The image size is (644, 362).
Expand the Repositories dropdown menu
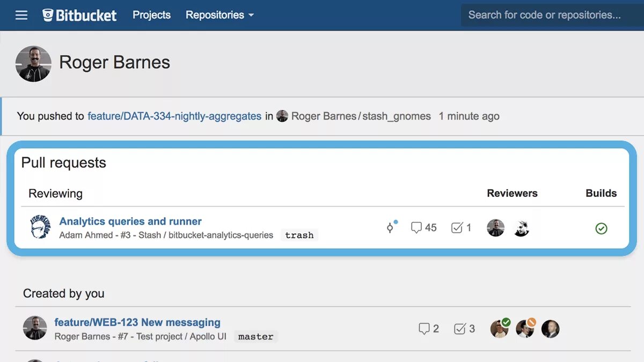click(219, 15)
